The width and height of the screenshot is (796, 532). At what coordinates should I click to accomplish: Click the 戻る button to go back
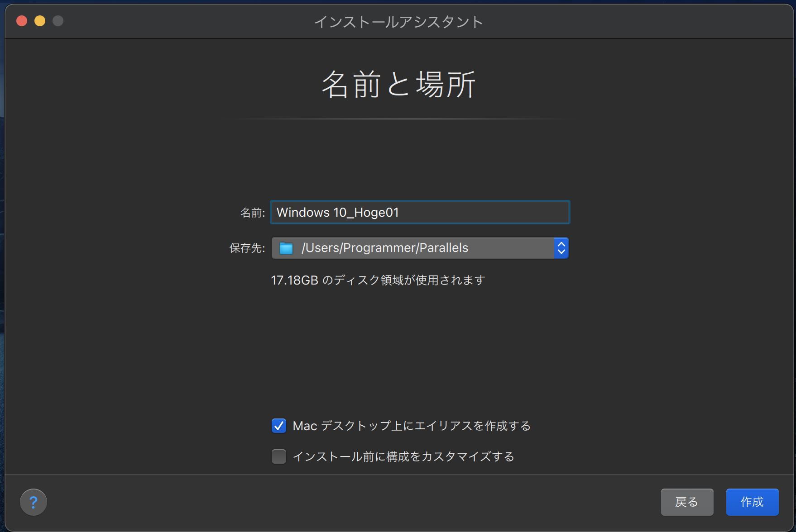687,502
